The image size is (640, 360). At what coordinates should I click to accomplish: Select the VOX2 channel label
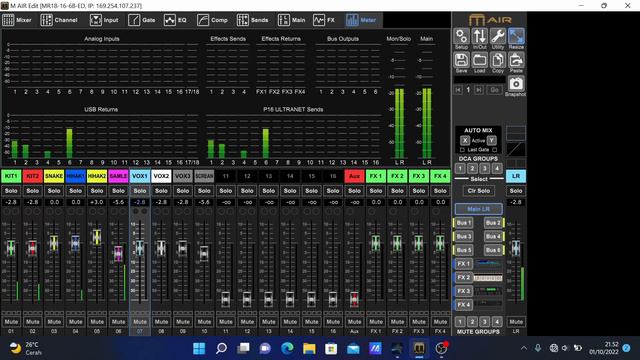pos(161,176)
